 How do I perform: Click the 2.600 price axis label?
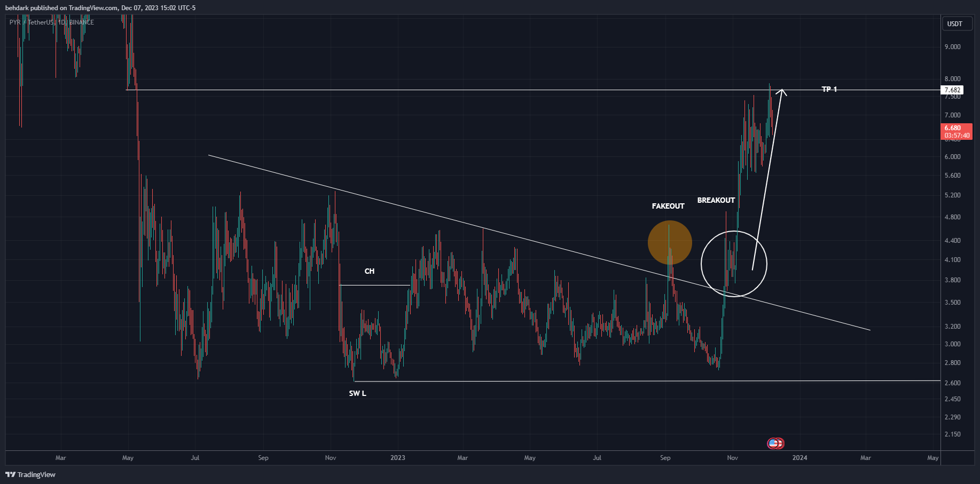[x=953, y=383]
